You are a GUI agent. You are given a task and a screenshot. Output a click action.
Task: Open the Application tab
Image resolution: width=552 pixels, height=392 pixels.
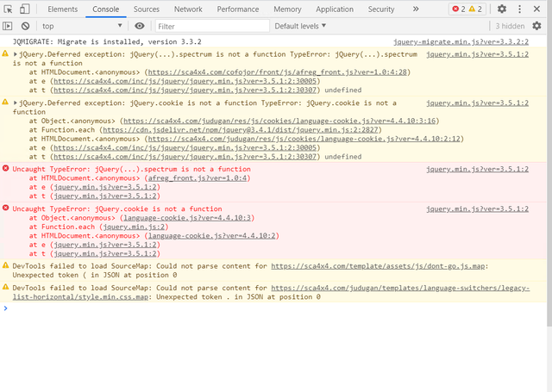335,9
